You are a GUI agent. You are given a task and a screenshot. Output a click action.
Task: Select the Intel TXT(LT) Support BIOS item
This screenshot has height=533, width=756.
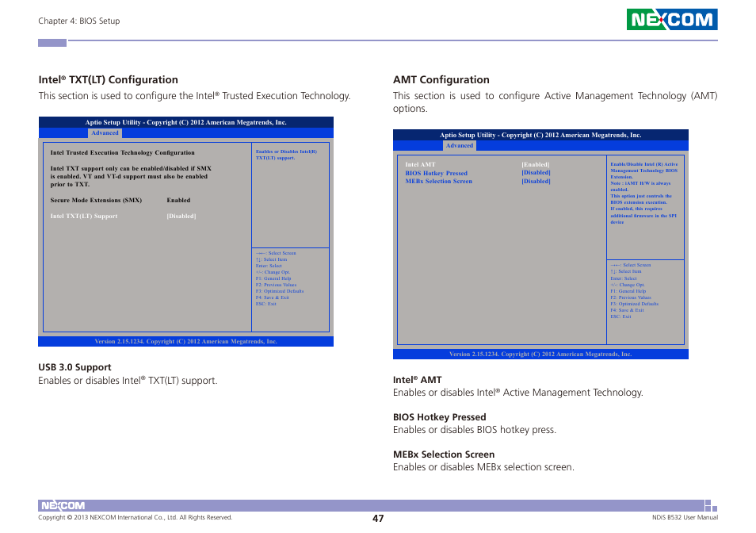[x=84, y=216]
